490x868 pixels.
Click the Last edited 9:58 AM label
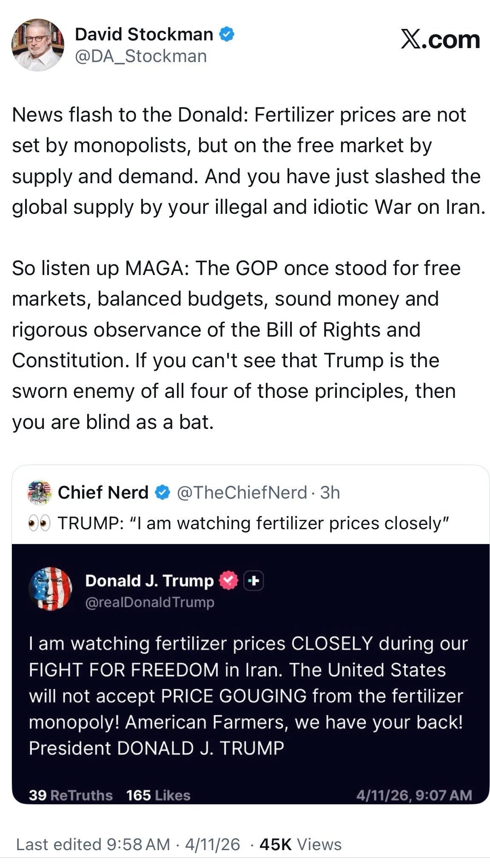(x=93, y=845)
